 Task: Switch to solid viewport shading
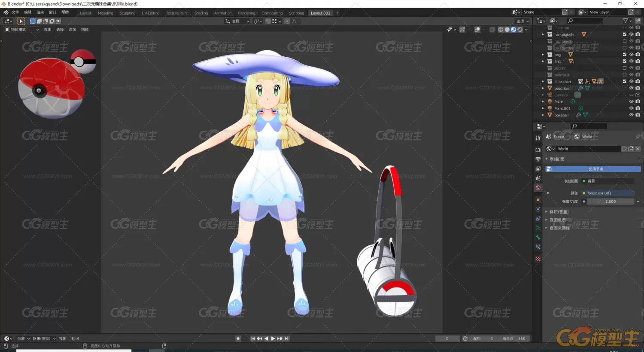pyautogui.click(x=507, y=30)
